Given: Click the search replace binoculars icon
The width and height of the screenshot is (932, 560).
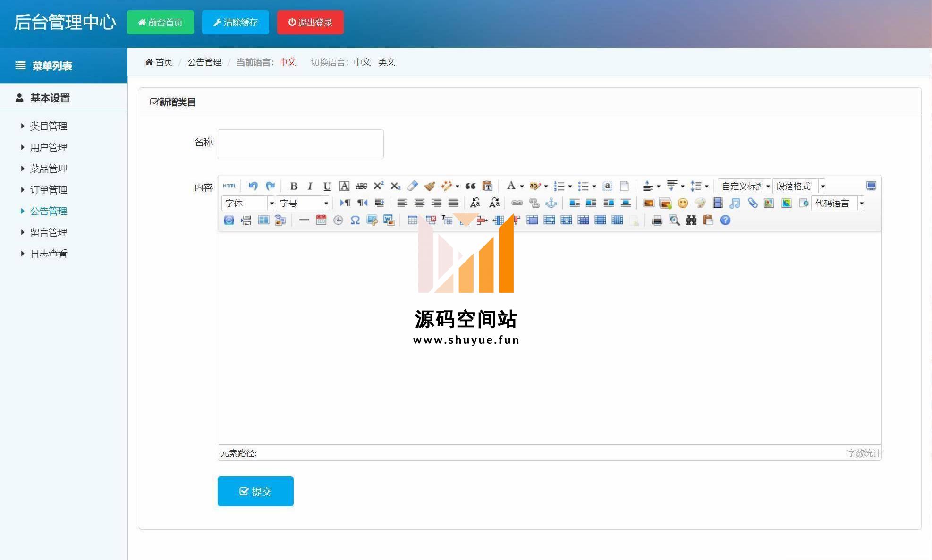Looking at the screenshot, I should coord(691,220).
